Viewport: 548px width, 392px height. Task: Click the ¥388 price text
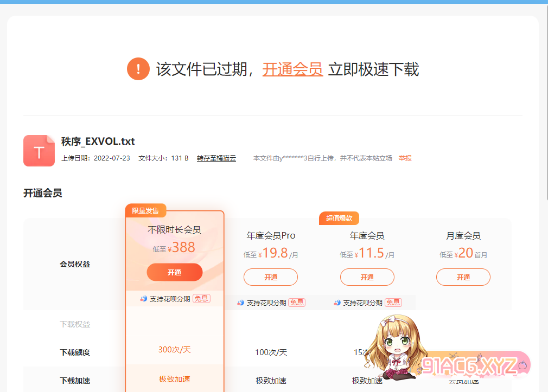pyautogui.click(x=183, y=248)
